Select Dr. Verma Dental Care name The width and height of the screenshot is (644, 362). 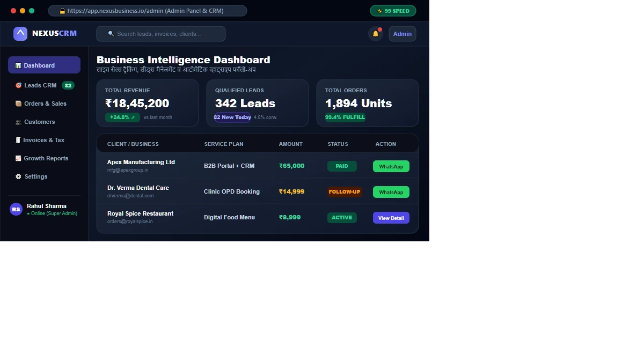pyautogui.click(x=138, y=188)
